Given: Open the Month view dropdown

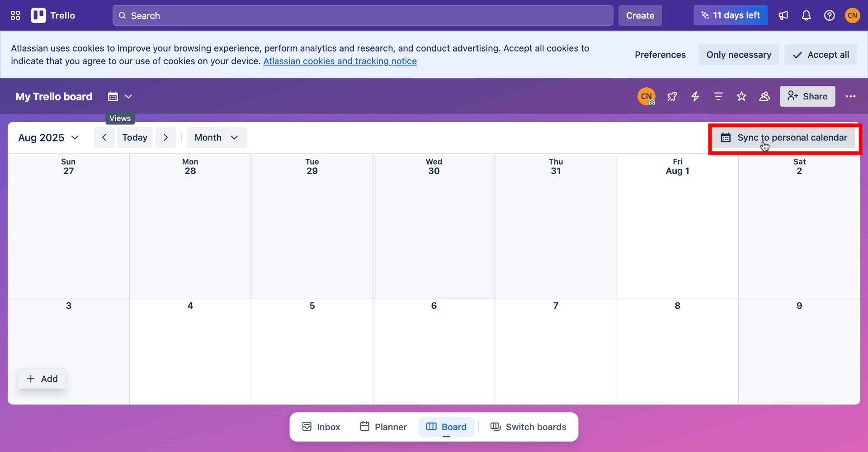Looking at the screenshot, I should (216, 137).
